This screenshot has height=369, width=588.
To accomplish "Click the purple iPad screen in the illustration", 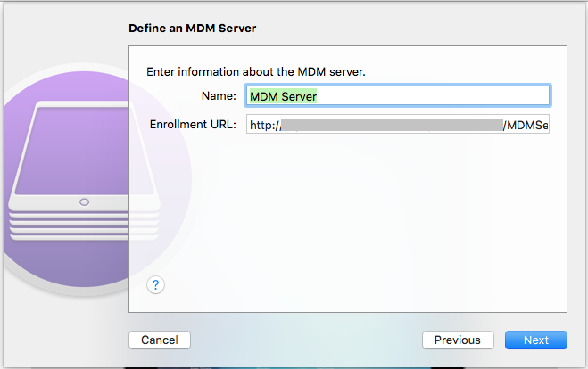I will click(x=85, y=151).
